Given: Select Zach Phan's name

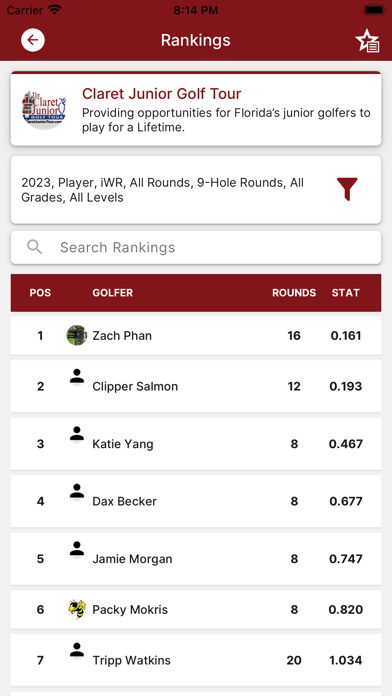Looking at the screenshot, I should (122, 336).
